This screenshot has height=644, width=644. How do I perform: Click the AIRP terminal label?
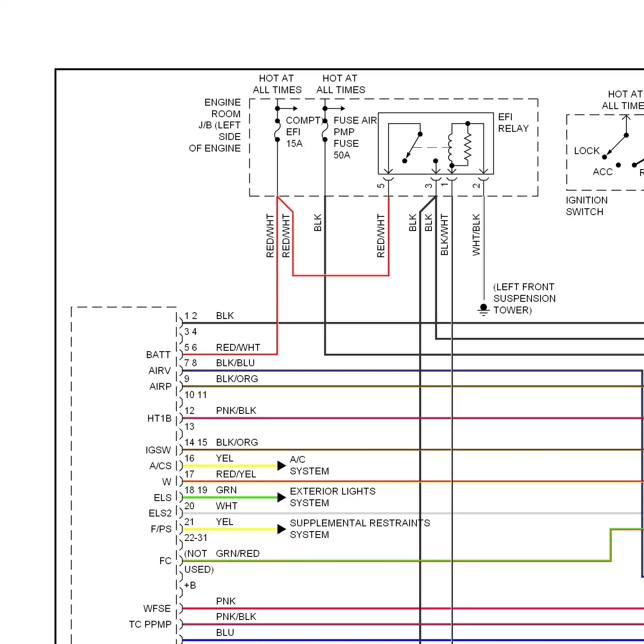pyautogui.click(x=160, y=386)
